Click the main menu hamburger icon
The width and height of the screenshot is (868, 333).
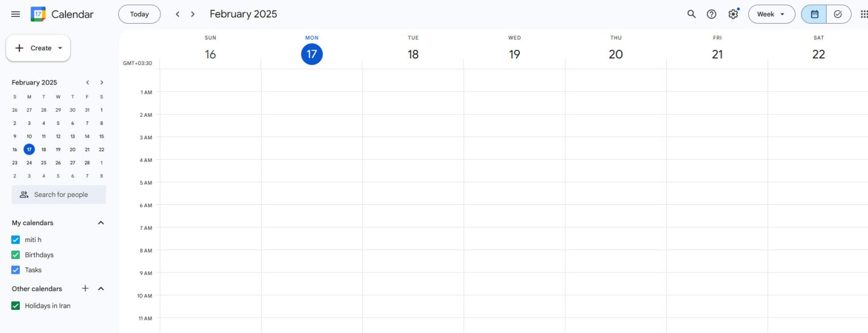tap(15, 14)
